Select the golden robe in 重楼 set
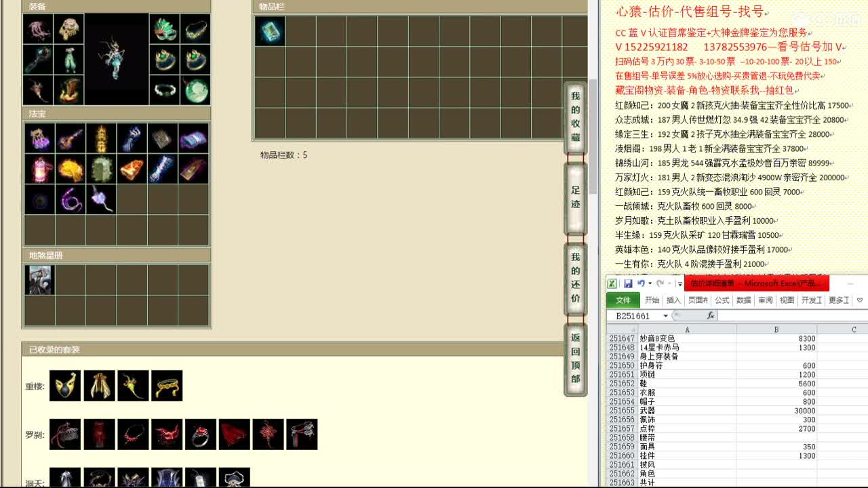 [x=99, y=386]
